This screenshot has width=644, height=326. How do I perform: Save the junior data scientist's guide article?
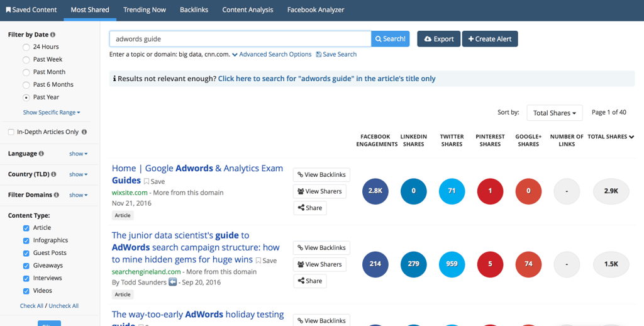click(x=266, y=261)
